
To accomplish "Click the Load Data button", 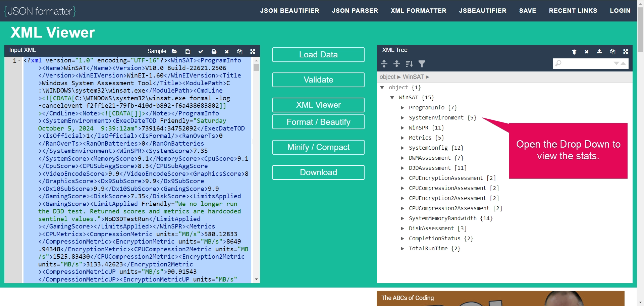I will point(318,55).
